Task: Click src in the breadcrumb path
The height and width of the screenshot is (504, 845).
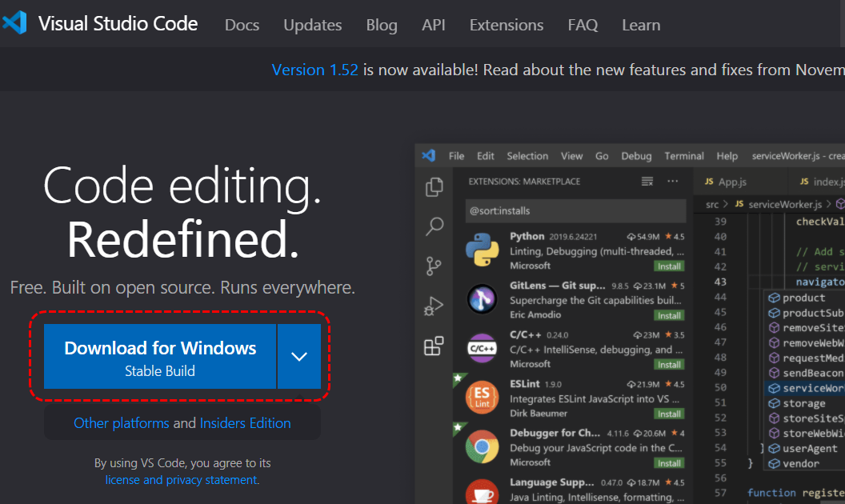Action: click(x=712, y=204)
